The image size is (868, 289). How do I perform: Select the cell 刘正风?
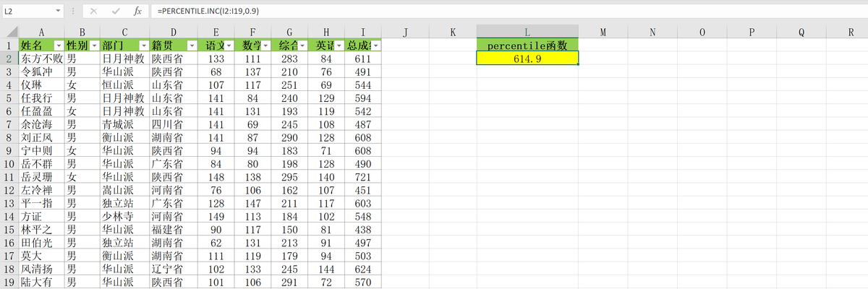point(41,137)
